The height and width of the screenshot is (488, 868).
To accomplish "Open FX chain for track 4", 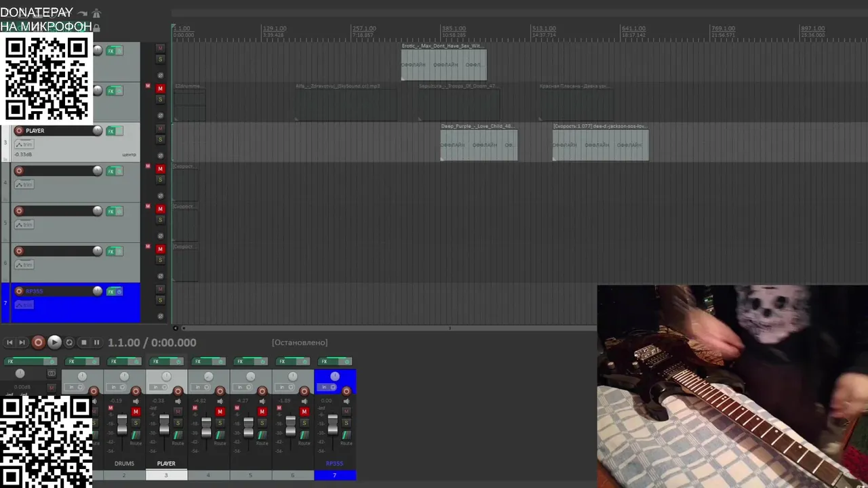I will 111,171.
